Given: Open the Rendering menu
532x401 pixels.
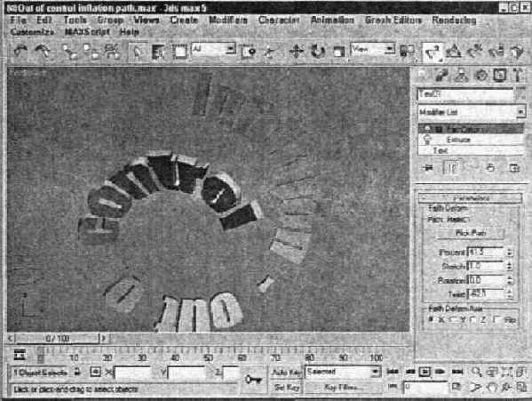Looking at the screenshot, I should [454, 20].
